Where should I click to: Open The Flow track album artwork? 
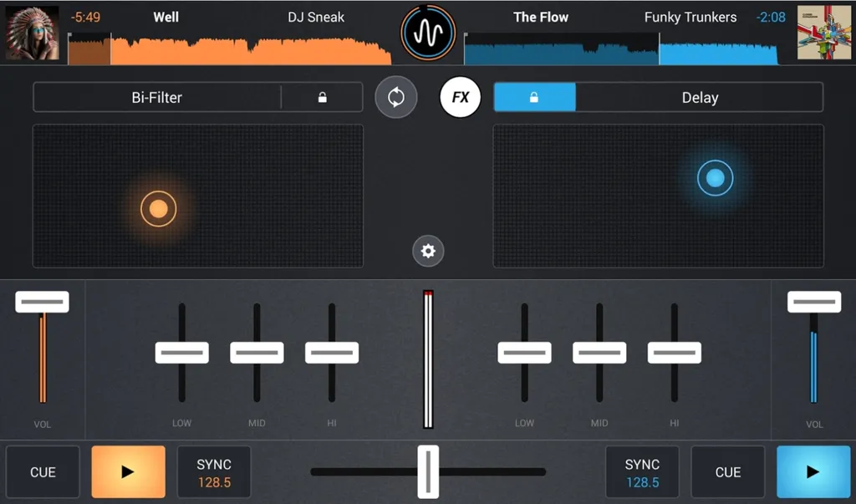(x=823, y=33)
